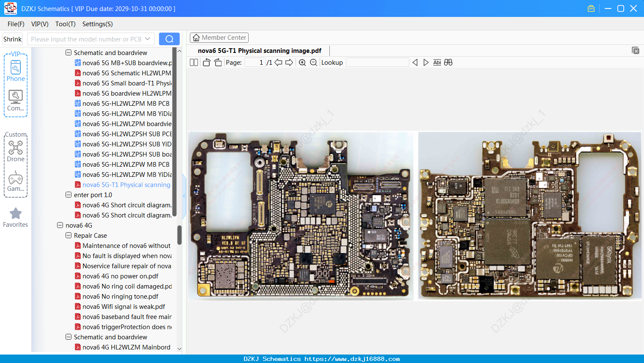Viewport: 644px width, 363px height.
Task: Rotate page clockwise icon
Action: (218, 63)
